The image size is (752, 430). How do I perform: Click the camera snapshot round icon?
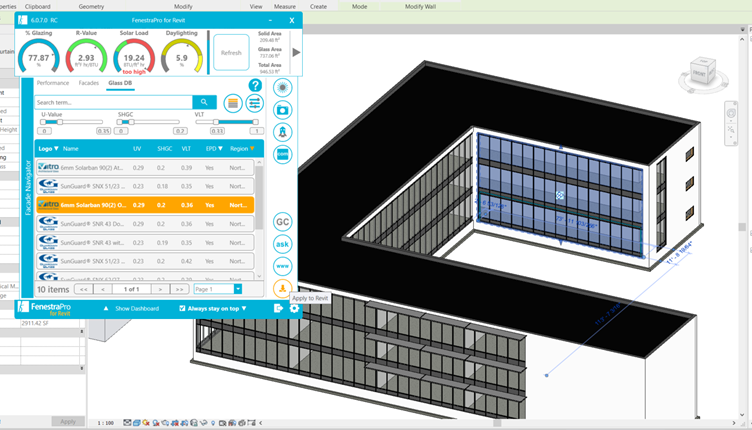282,110
